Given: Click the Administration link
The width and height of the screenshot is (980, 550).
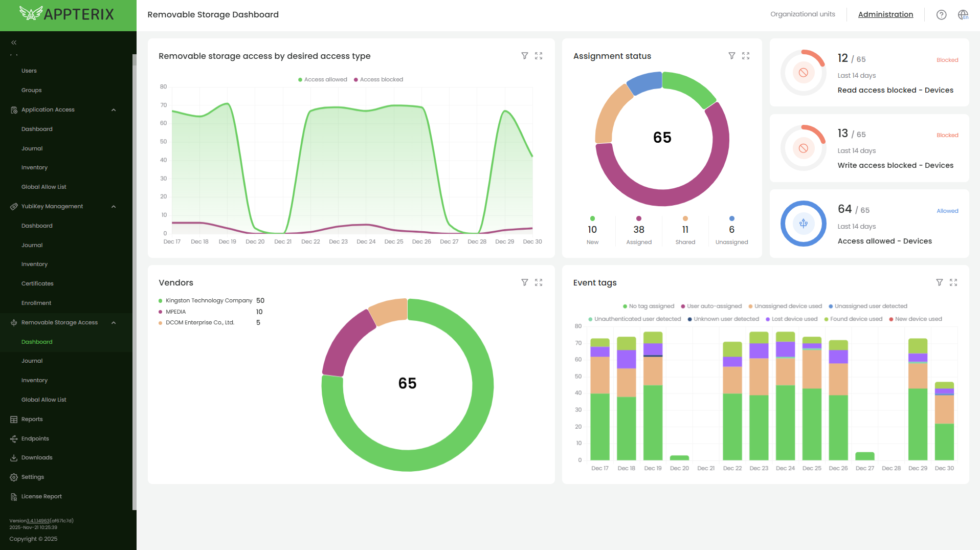Looking at the screenshot, I should (x=885, y=14).
